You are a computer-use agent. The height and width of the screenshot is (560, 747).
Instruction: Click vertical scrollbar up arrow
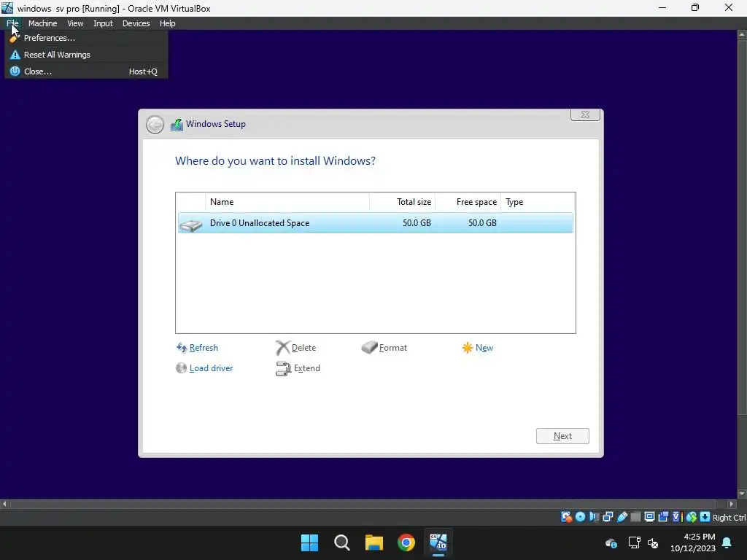[742, 35]
